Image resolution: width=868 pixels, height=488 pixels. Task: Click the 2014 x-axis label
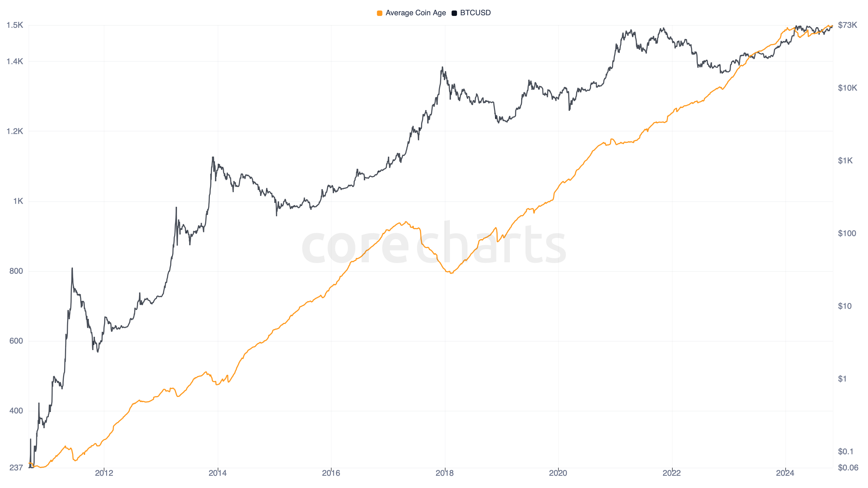coord(218,473)
